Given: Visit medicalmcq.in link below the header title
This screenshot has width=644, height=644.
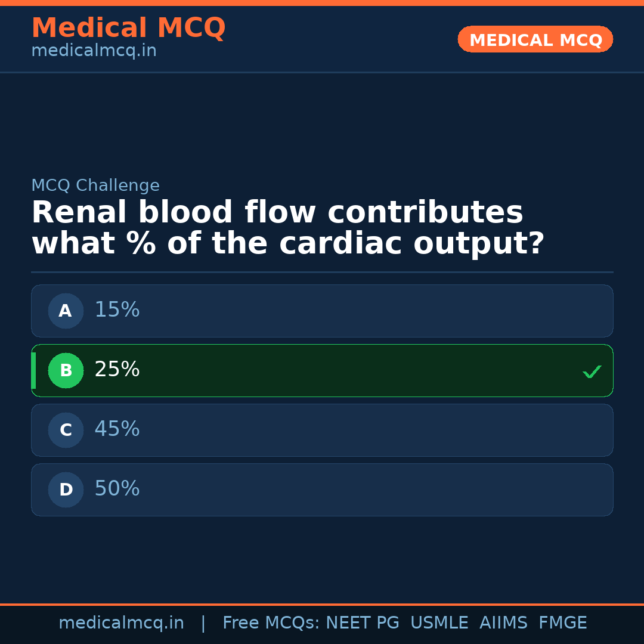Looking at the screenshot, I should point(94,51).
